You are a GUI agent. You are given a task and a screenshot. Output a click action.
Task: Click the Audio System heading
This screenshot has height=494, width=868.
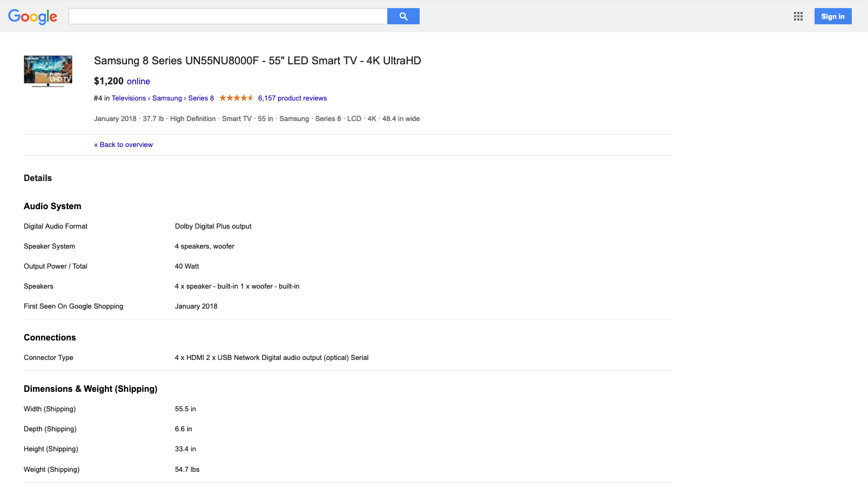pyautogui.click(x=52, y=206)
